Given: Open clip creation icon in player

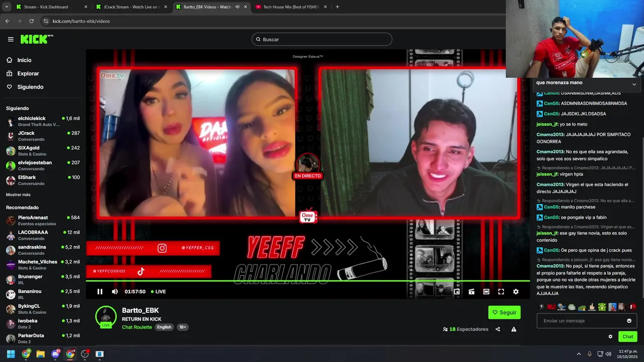Looking at the screenshot, I should [x=471, y=292].
